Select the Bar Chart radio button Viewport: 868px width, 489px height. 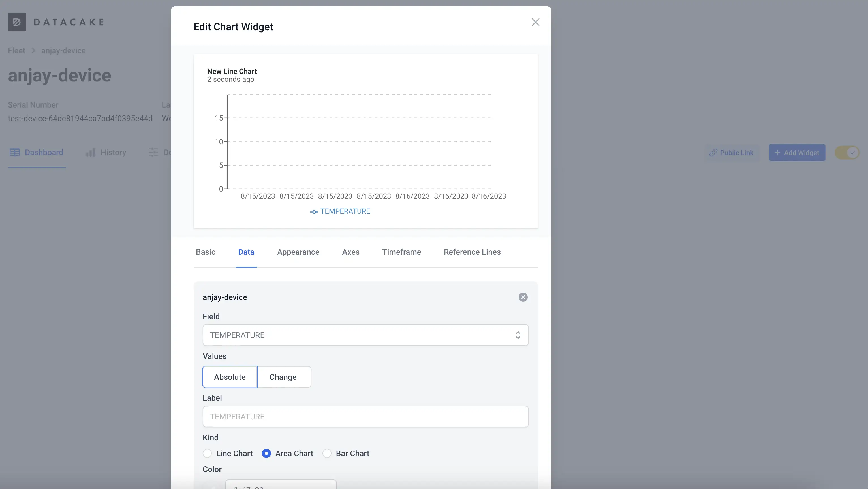tap(327, 453)
